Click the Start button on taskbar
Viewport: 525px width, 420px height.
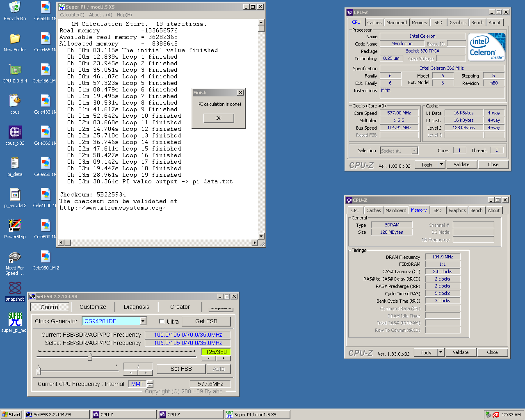click(x=11, y=415)
